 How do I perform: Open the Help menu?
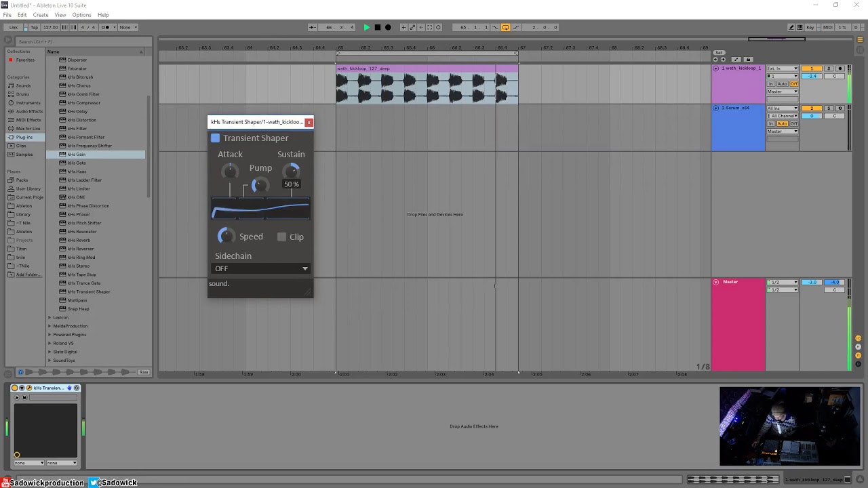click(103, 15)
